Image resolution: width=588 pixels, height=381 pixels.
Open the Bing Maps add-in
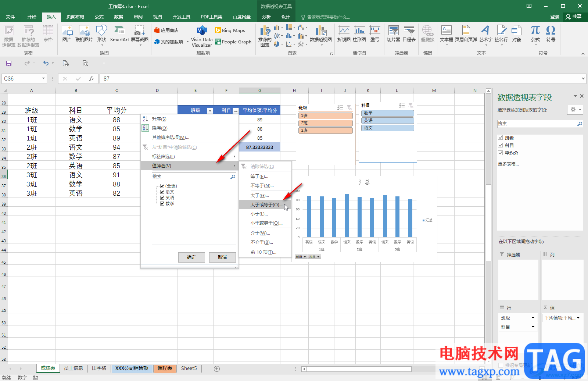click(x=230, y=31)
